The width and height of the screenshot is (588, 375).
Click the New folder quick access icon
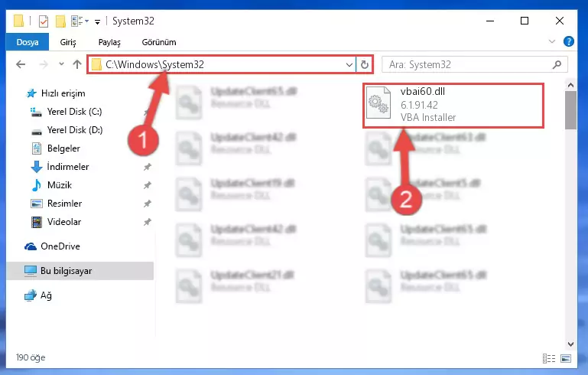(60, 21)
